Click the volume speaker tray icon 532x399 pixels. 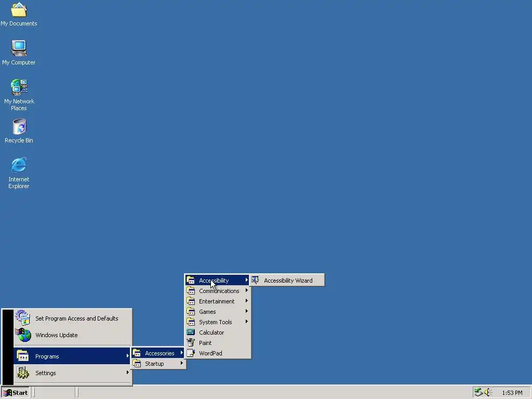click(488, 392)
